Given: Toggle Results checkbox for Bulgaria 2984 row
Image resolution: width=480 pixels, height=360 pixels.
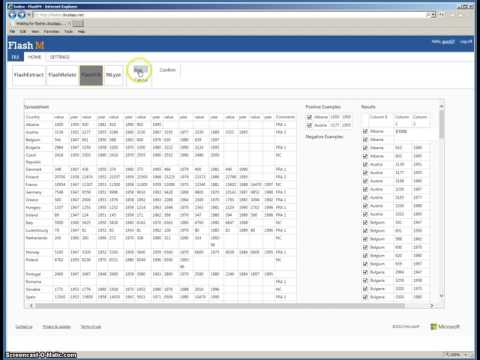Looking at the screenshot, I should pos(365,272).
